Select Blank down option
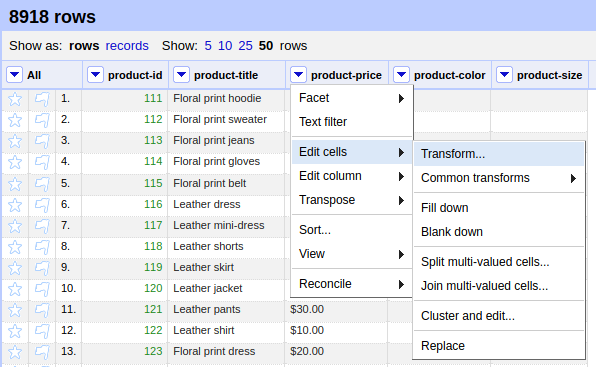Screen dimensions: 596x367 coord(499,232)
